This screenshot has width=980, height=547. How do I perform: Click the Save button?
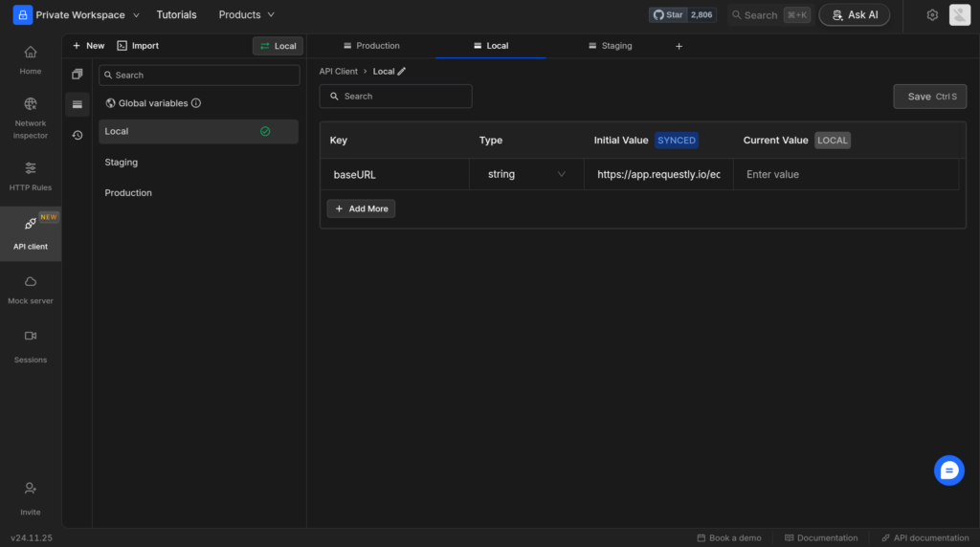point(929,97)
